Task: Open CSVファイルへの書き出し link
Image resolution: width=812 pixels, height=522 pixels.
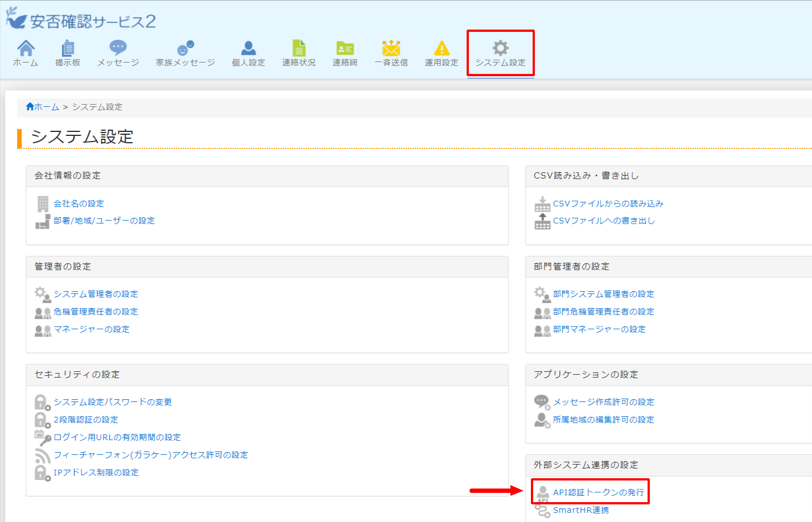Action: click(x=604, y=221)
